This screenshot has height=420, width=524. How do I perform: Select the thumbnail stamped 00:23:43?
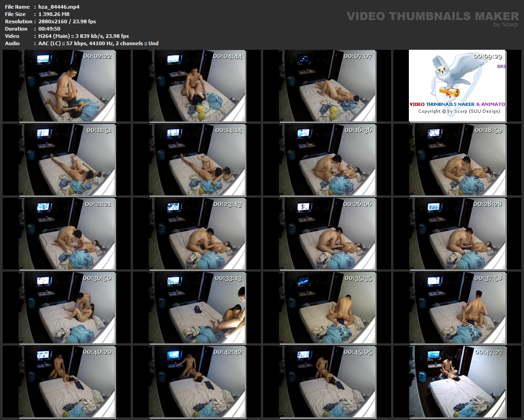click(x=197, y=234)
